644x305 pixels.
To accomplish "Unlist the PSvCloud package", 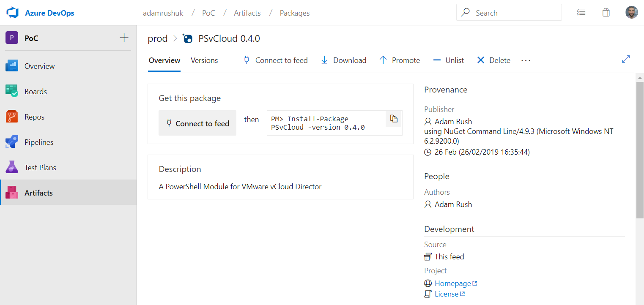I will tap(448, 60).
